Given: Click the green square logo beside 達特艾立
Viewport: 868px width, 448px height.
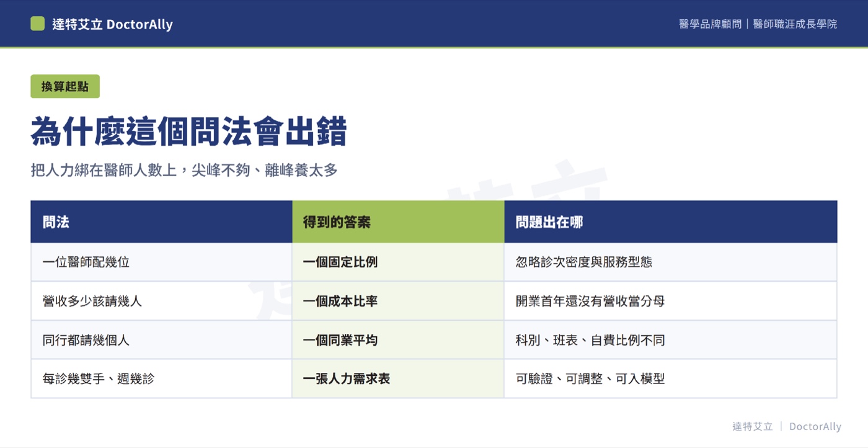Looking at the screenshot, I should (x=37, y=24).
